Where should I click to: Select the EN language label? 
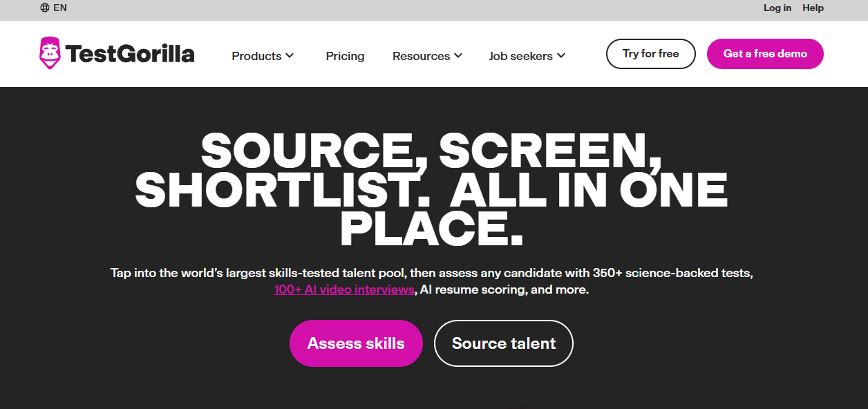[x=60, y=8]
